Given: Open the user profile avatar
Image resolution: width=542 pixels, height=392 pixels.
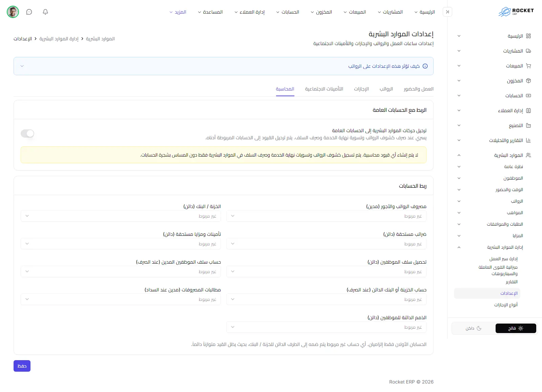Looking at the screenshot, I should coord(13,12).
